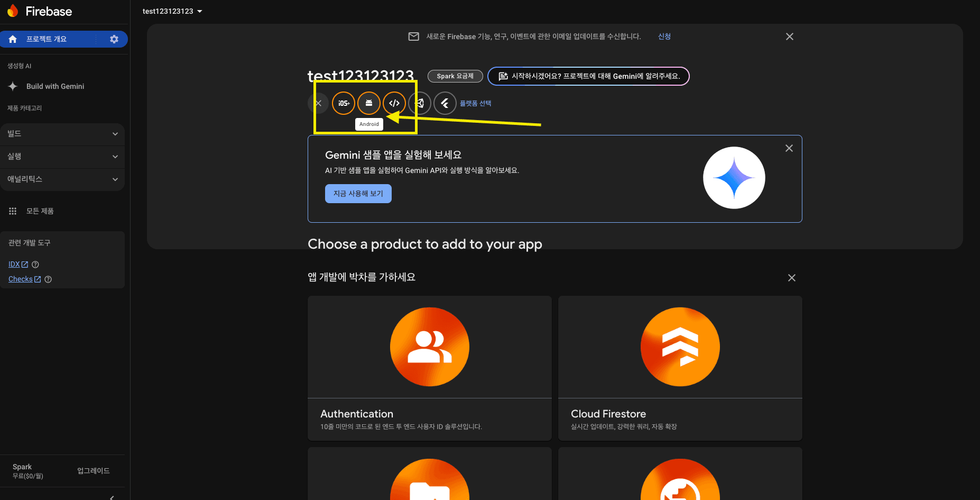Open the Cloud Firestore product card
The width and height of the screenshot is (980, 500).
pyautogui.click(x=680, y=368)
